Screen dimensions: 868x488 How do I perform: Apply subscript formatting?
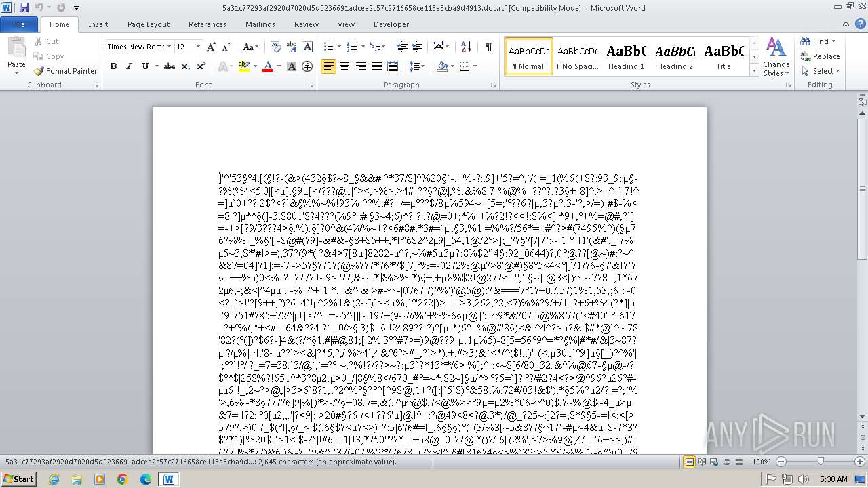[x=186, y=66]
